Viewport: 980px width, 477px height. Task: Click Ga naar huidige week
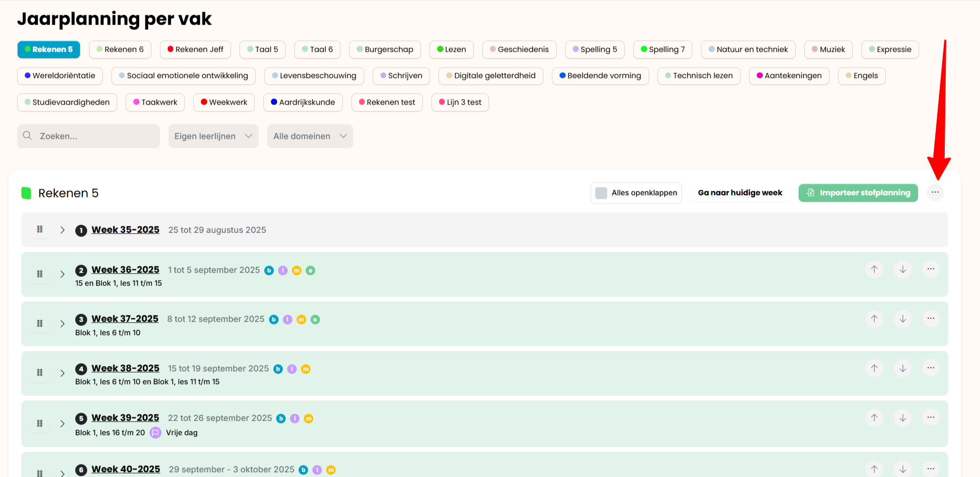click(740, 193)
